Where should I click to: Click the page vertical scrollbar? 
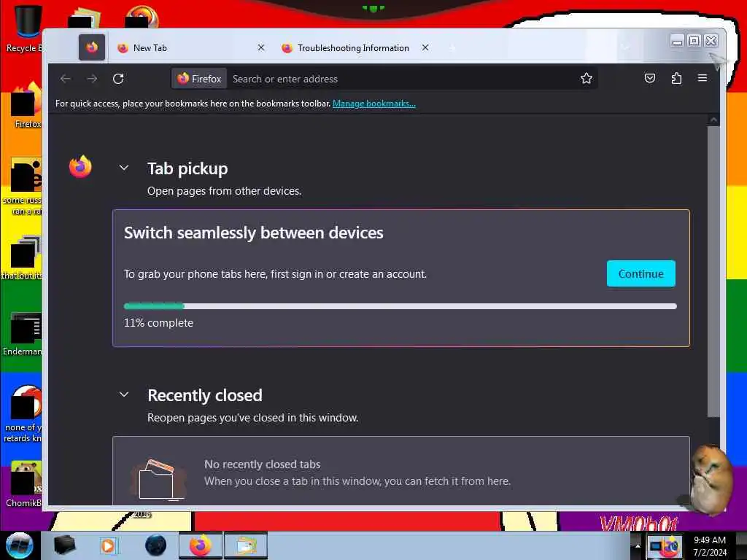click(x=713, y=271)
